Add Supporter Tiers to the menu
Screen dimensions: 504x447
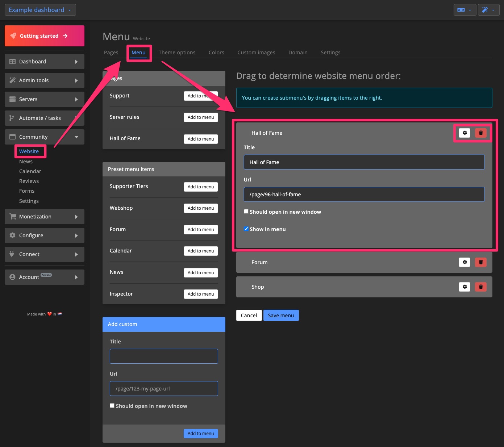tap(200, 187)
